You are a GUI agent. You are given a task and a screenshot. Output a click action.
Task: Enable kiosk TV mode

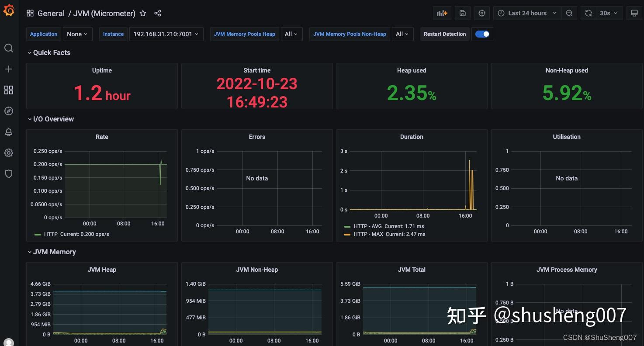coord(634,13)
